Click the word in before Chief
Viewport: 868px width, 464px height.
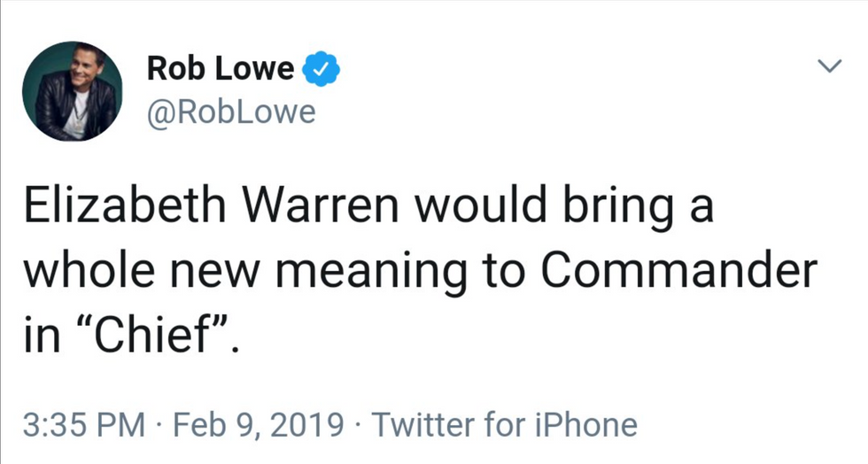click(x=42, y=336)
